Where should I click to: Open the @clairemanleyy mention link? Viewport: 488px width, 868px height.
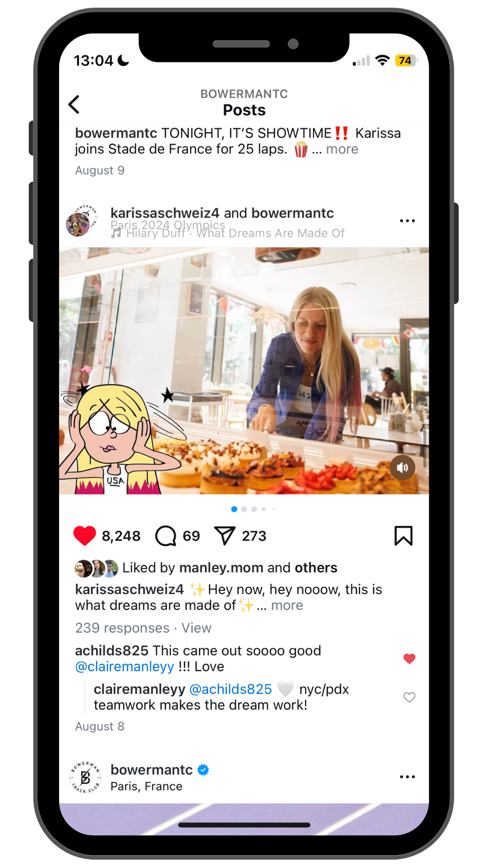click(125, 666)
